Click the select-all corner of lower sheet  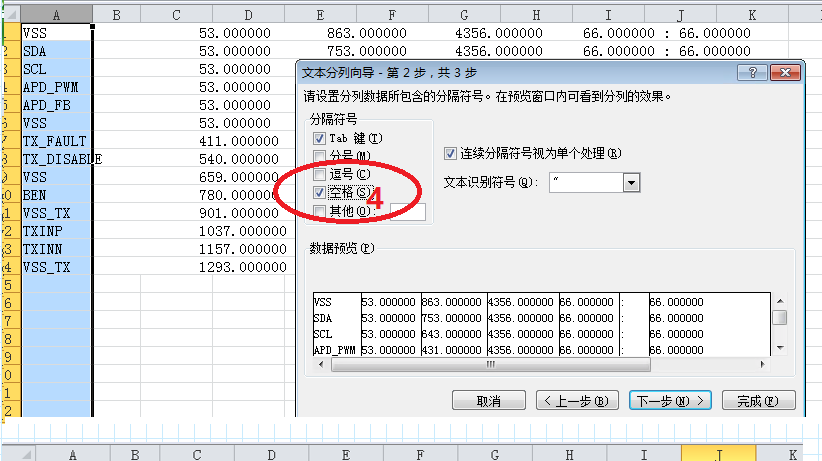pyautogui.click(x=18, y=454)
